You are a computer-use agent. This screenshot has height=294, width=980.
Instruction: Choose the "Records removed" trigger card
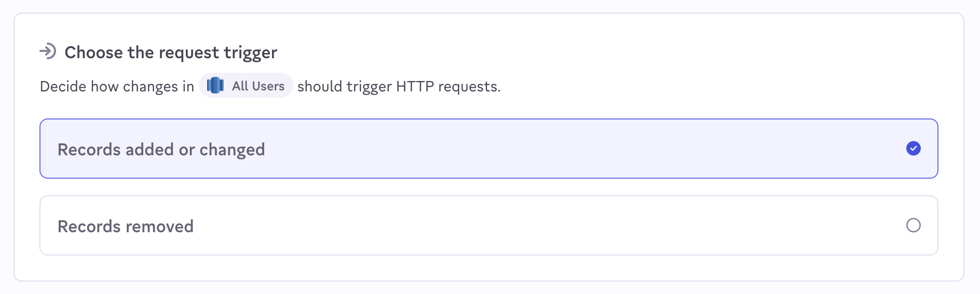point(488,225)
